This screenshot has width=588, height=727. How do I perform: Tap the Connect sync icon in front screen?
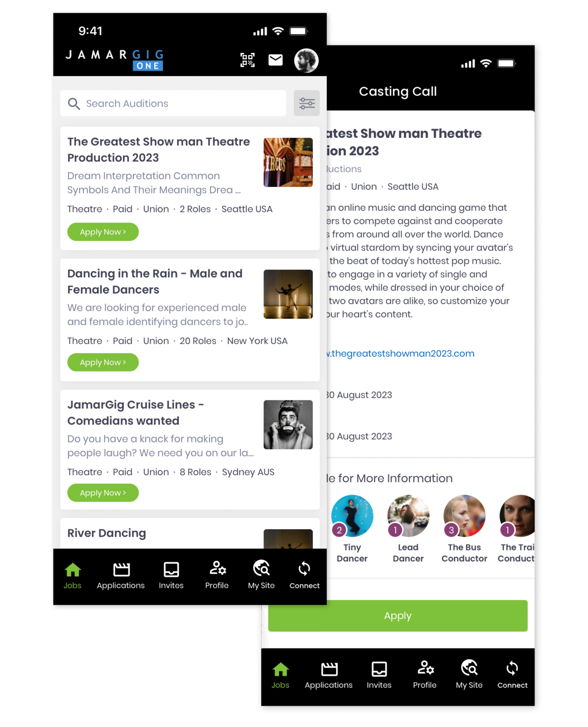304,568
